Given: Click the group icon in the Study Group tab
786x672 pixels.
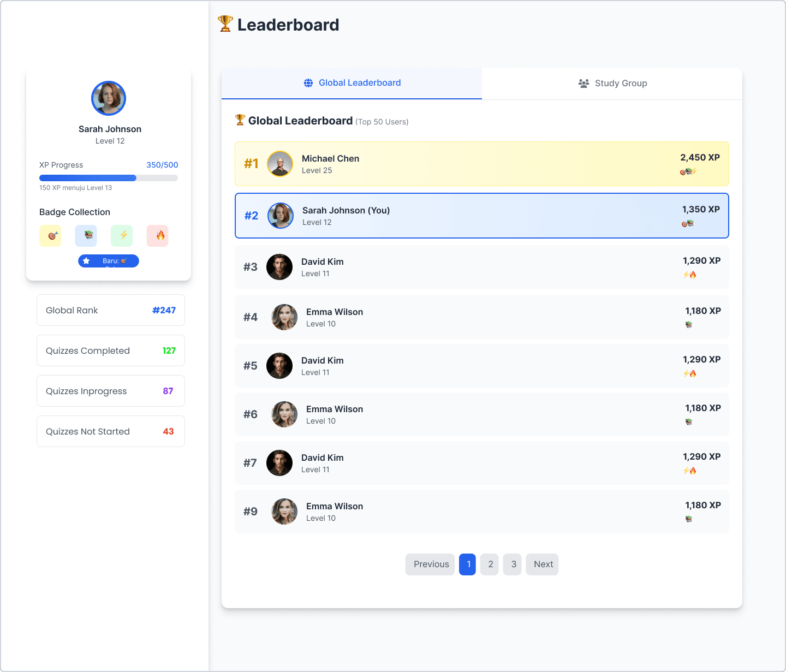Looking at the screenshot, I should (583, 84).
